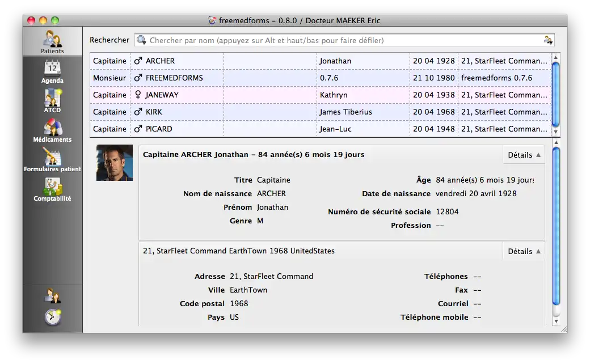
Task: Open the Patients section in sidebar
Action: coord(52,42)
